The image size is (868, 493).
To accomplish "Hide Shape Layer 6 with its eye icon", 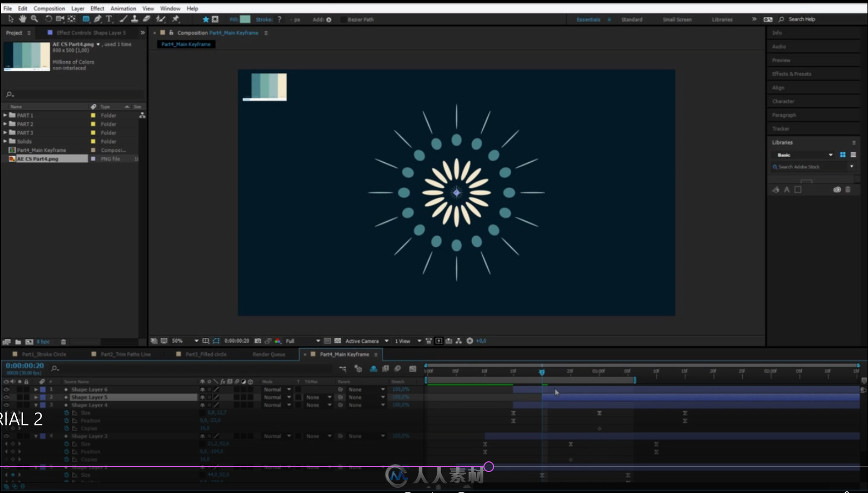I will point(6,389).
